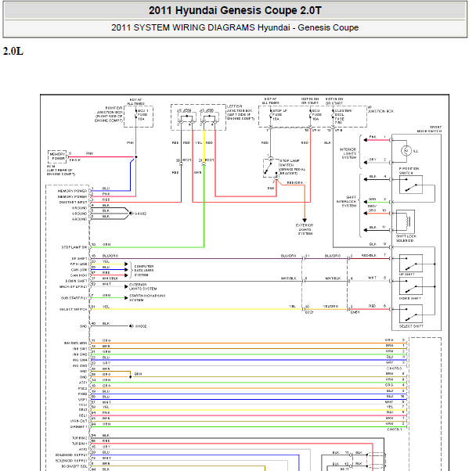476x471 pixels.
Task: Click the 'ECU FUSE 10A' label in I/P junction box
Action: point(317,115)
